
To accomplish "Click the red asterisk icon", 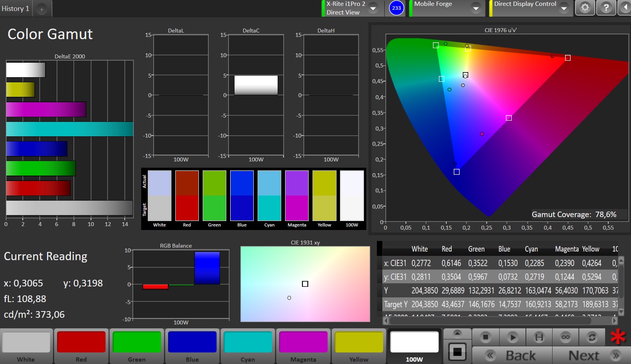I will pyautogui.click(x=618, y=337).
